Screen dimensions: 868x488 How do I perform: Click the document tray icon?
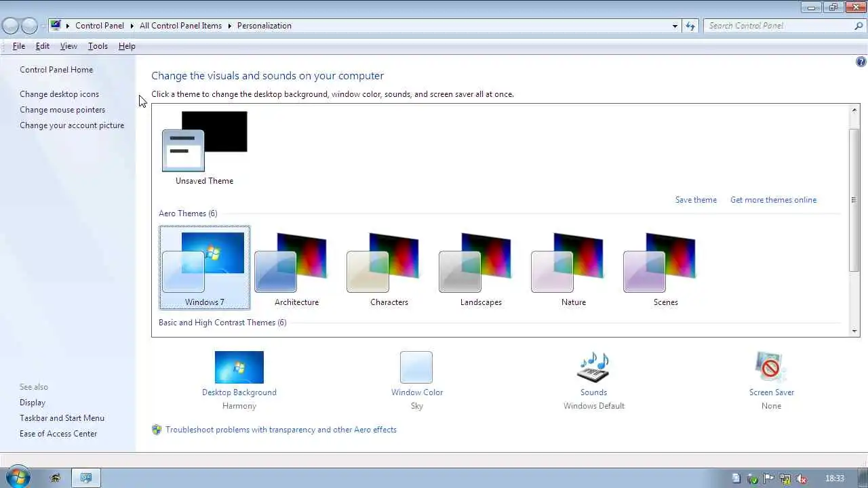(736, 479)
